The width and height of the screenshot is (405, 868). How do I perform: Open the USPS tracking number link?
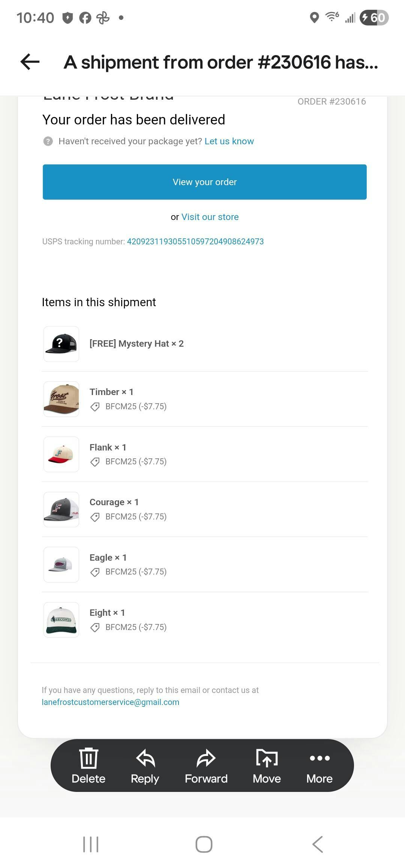point(195,241)
